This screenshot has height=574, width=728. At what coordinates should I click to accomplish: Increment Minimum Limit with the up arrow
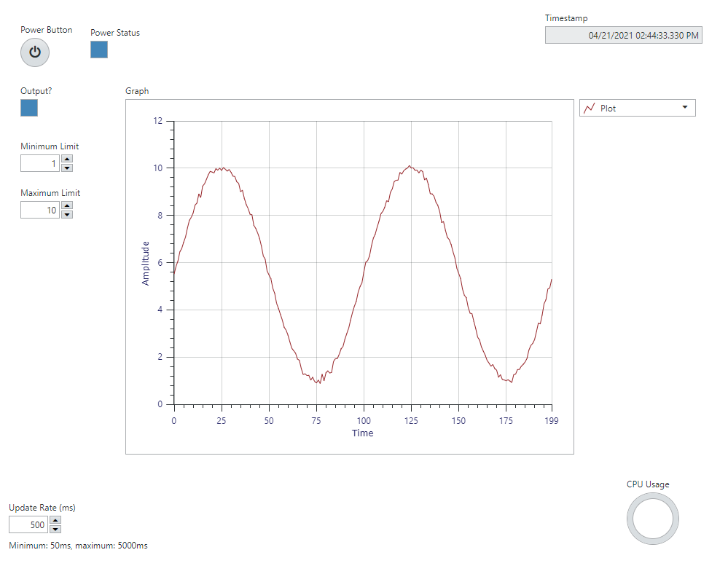tap(66, 160)
